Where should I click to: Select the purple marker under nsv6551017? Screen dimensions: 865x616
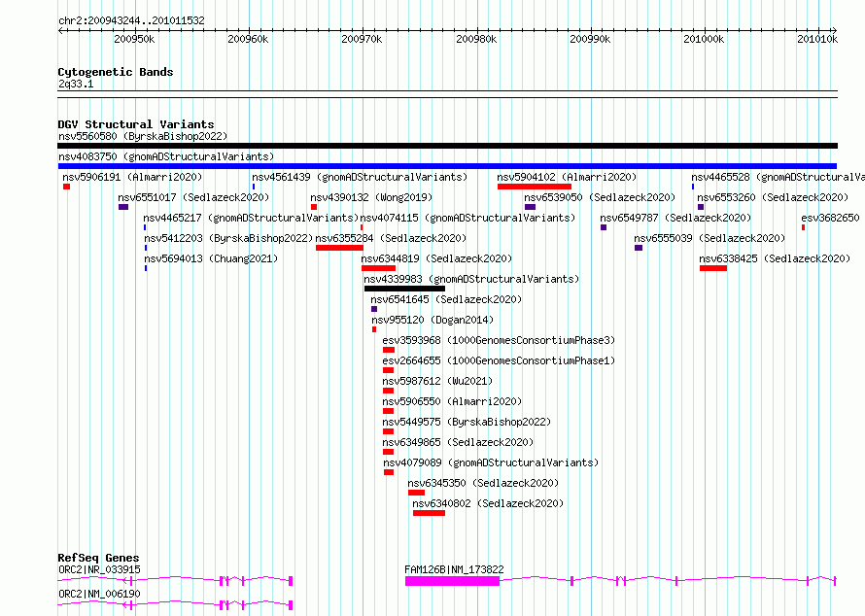[x=123, y=207]
